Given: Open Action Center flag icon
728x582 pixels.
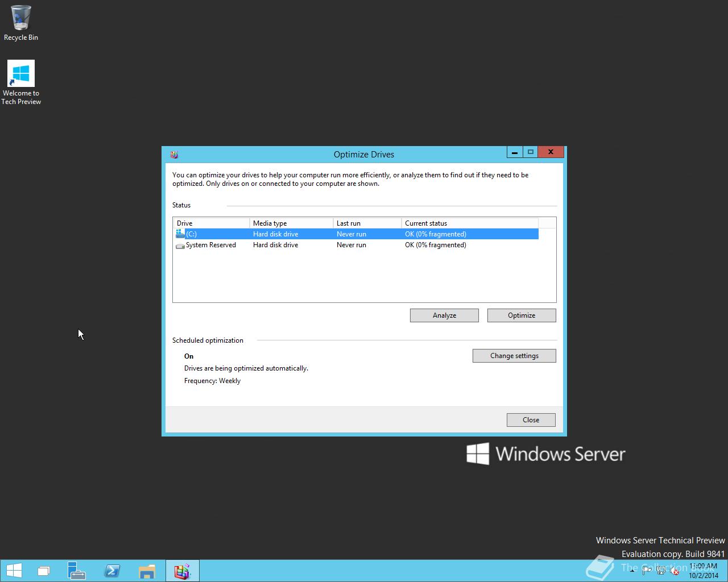Looking at the screenshot, I should pyautogui.click(x=646, y=571).
